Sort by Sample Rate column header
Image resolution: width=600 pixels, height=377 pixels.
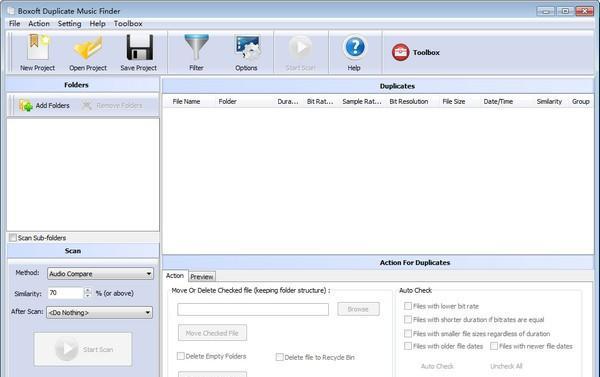coord(362,101)
